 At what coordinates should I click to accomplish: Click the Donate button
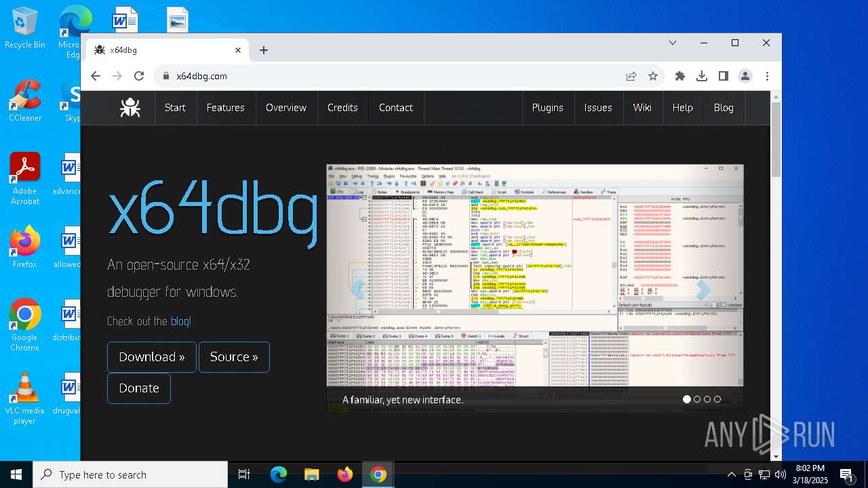click(x=139, y=388)
